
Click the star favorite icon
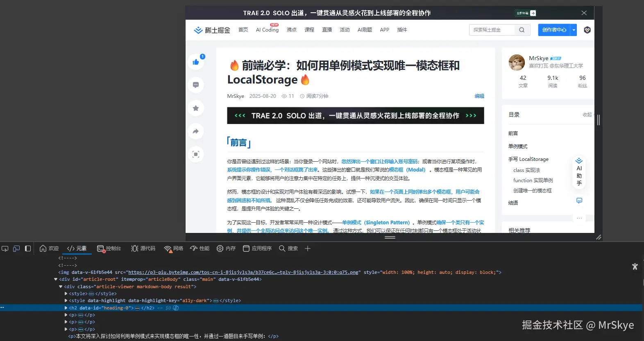click(196, 108)
